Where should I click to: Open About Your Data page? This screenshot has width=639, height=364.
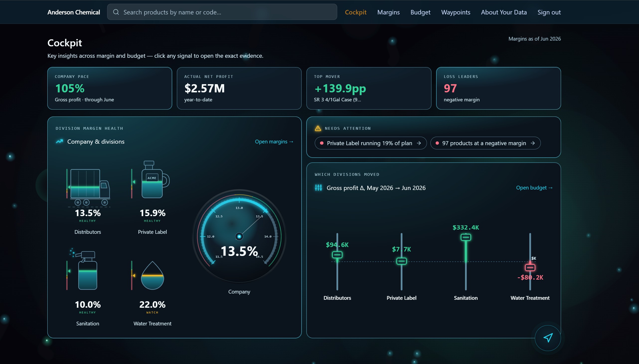[504, 12]
